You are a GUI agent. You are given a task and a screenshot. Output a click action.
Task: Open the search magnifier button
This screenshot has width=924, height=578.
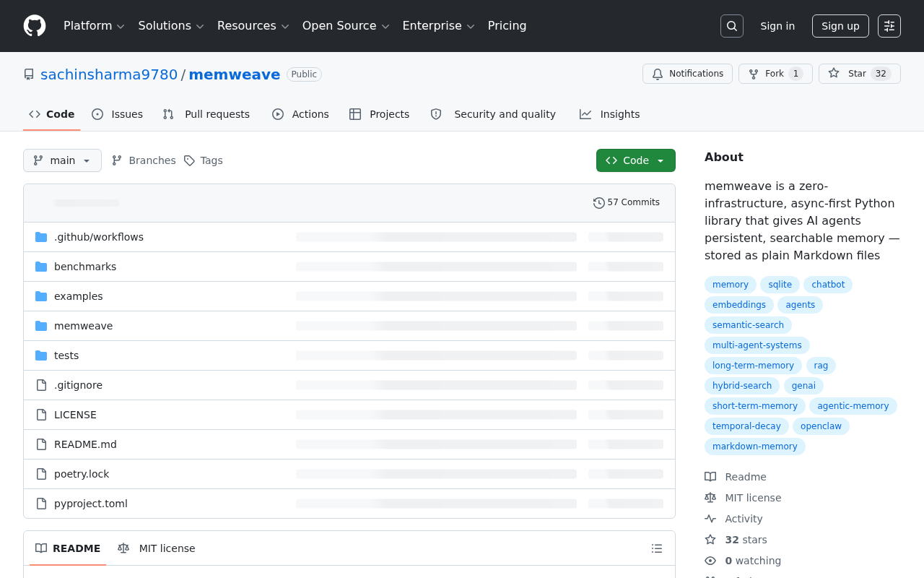(732, 26)
